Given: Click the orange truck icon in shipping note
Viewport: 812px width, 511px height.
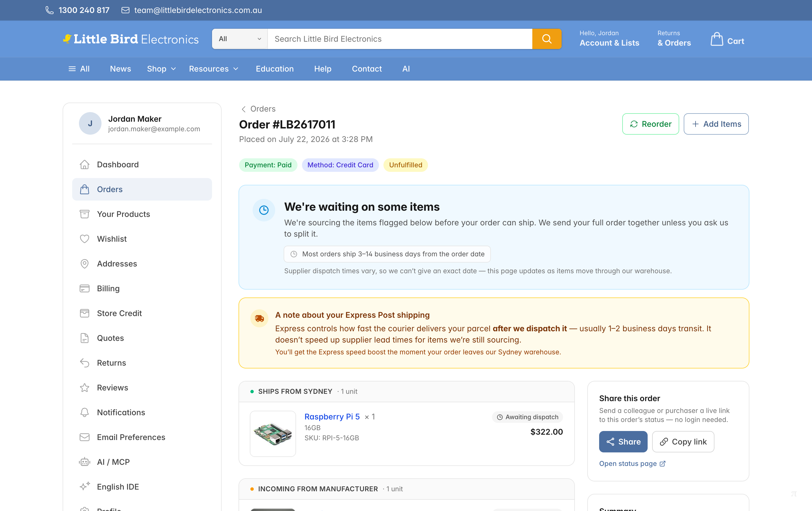Looking at the screenshot, I should click(x=259, y=318).
